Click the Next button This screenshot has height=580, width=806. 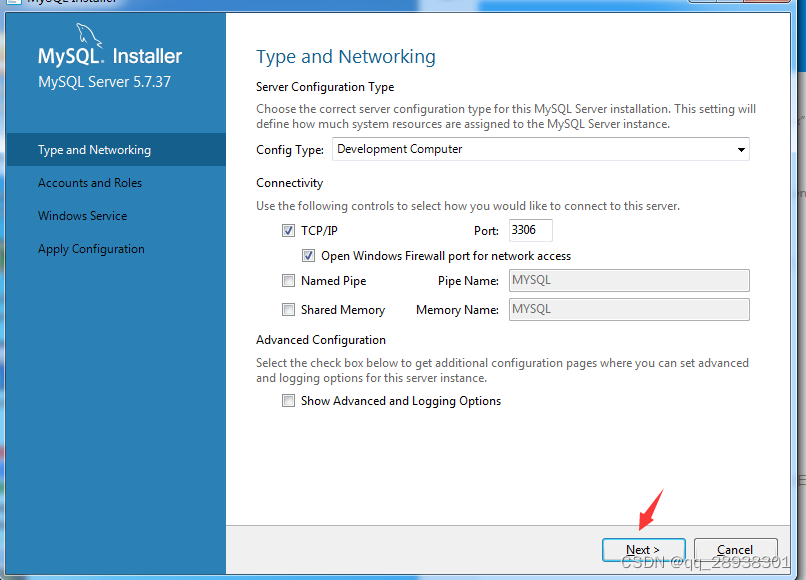pos(644,550)
